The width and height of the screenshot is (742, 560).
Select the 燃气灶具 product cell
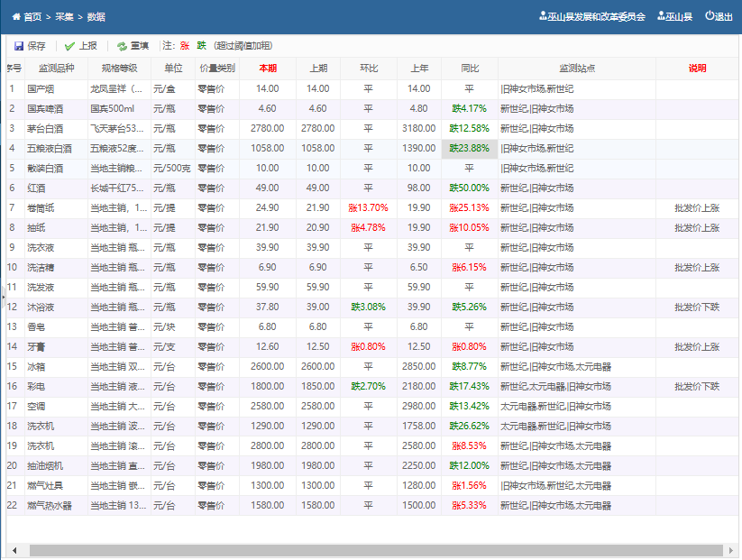pos(56,486)
